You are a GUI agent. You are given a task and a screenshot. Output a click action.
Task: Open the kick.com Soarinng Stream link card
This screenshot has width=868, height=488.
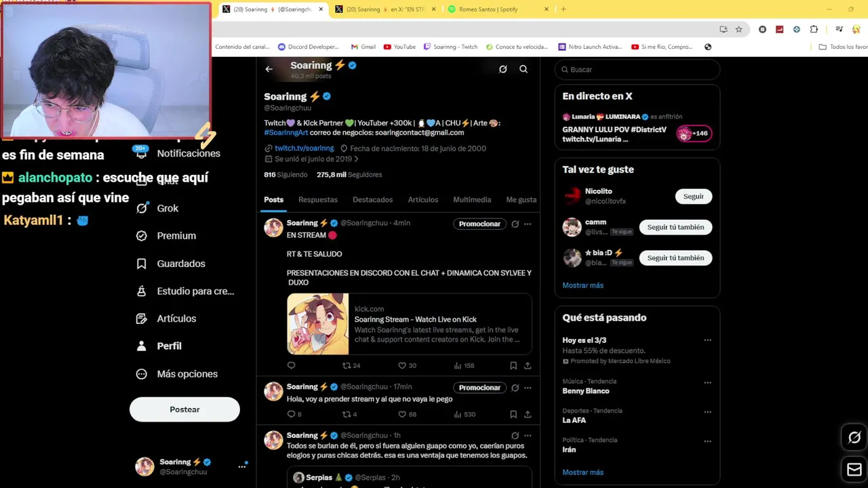410,324
